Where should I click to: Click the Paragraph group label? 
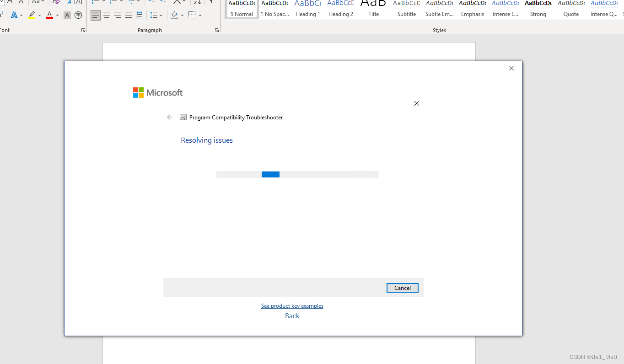(x=150, y=30)
